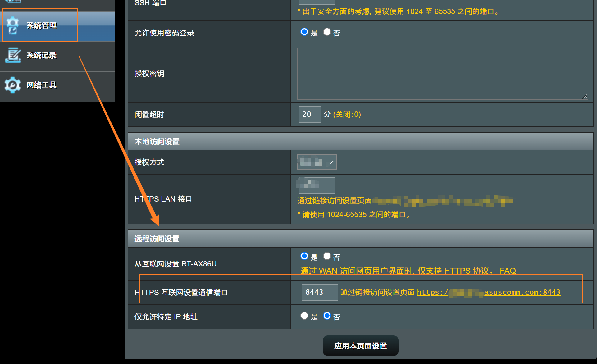The width and height of the screenshot is (597, 364).
Task: Click the 从互联网设置 RT-AX86U label
Action: (175, 264)
